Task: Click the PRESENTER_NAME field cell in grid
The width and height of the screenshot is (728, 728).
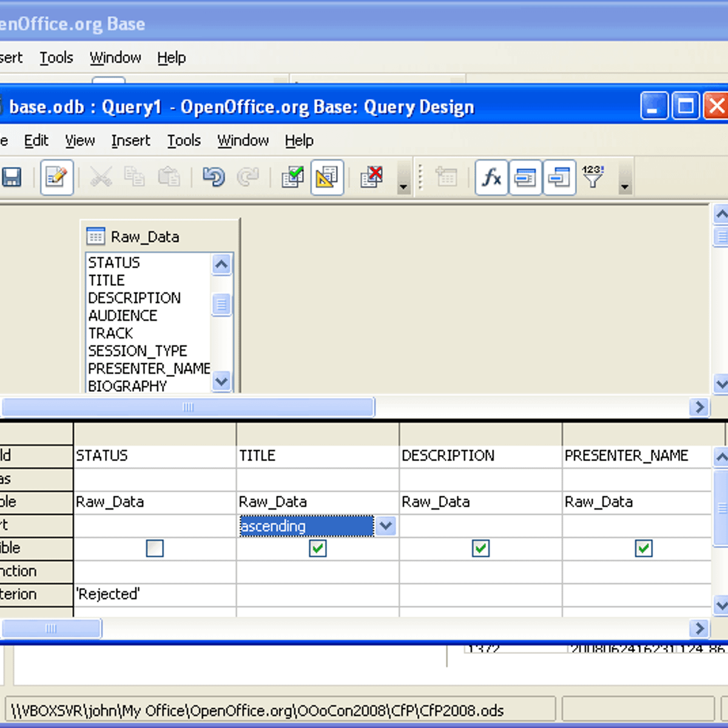Action: (x=636, y=456)
